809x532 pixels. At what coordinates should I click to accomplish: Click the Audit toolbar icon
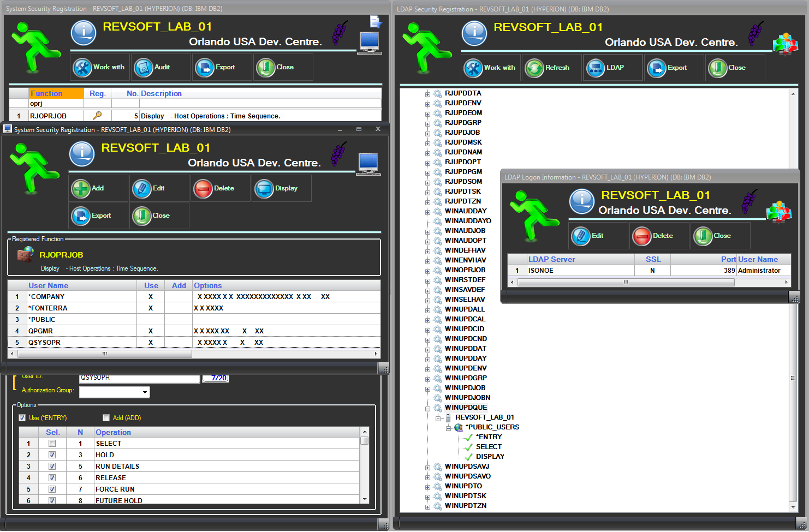[x=144, y=68]
